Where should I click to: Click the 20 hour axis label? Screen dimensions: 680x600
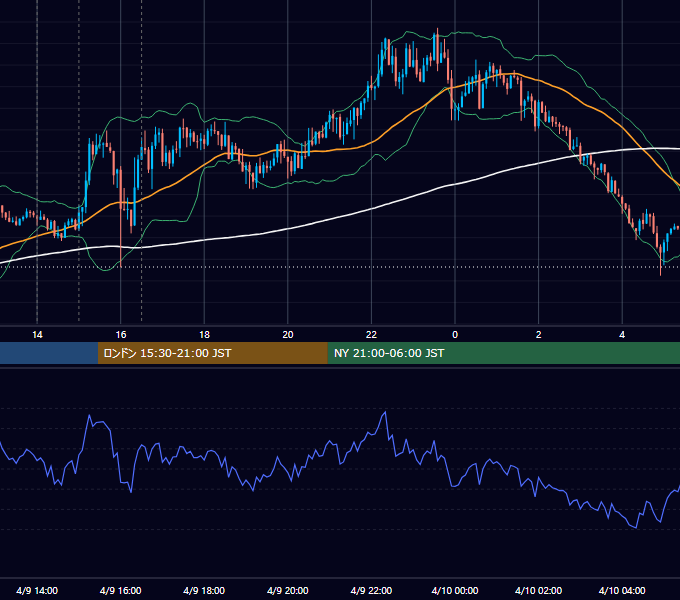(288, 335)
